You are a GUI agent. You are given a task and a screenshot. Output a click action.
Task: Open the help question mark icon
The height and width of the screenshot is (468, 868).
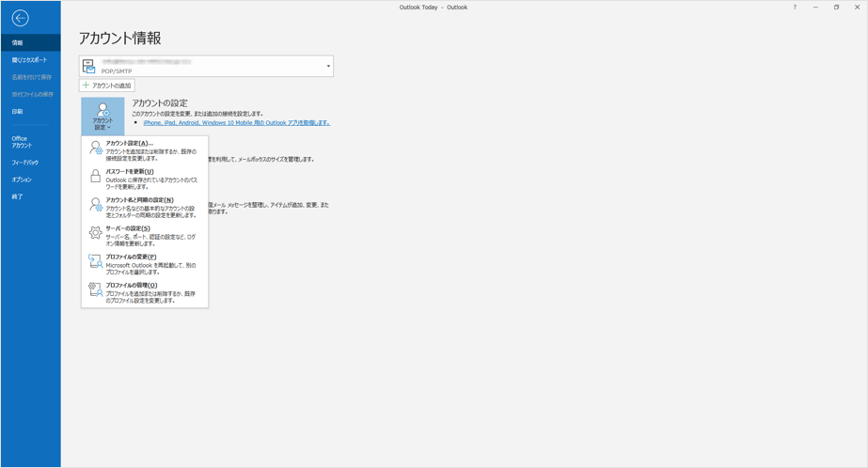[x=794, y=8]
